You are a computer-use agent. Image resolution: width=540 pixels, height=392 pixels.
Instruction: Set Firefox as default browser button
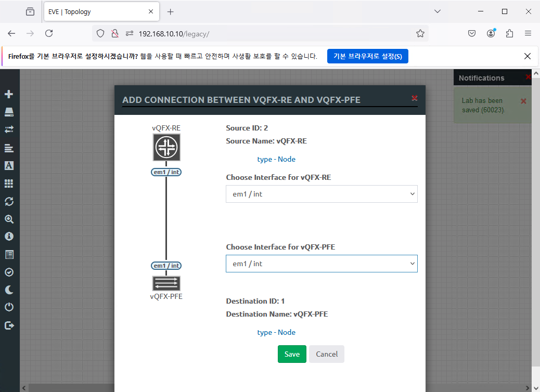tap(367, 57)
